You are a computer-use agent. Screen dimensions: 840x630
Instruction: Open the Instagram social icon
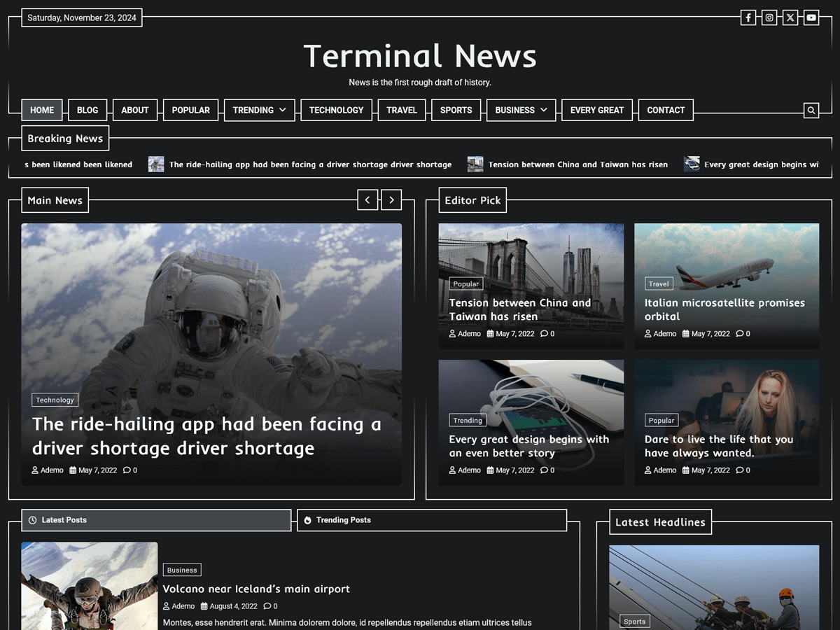click(769, 17)
